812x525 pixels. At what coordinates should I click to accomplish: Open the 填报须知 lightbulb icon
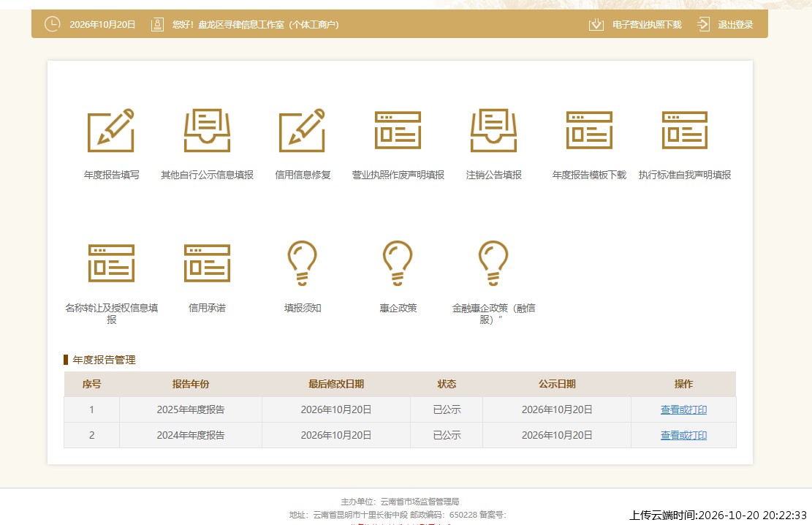pos(303,263)
